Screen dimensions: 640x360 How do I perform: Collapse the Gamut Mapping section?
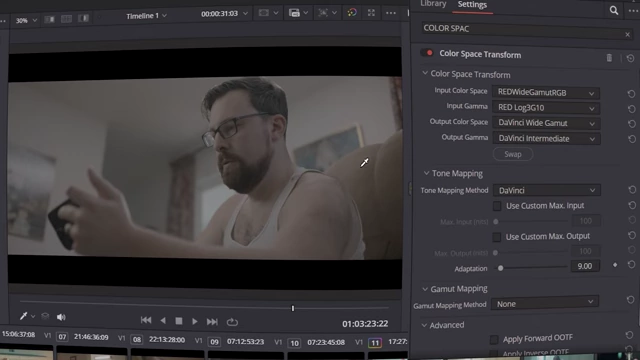click(x=425, y=289)
